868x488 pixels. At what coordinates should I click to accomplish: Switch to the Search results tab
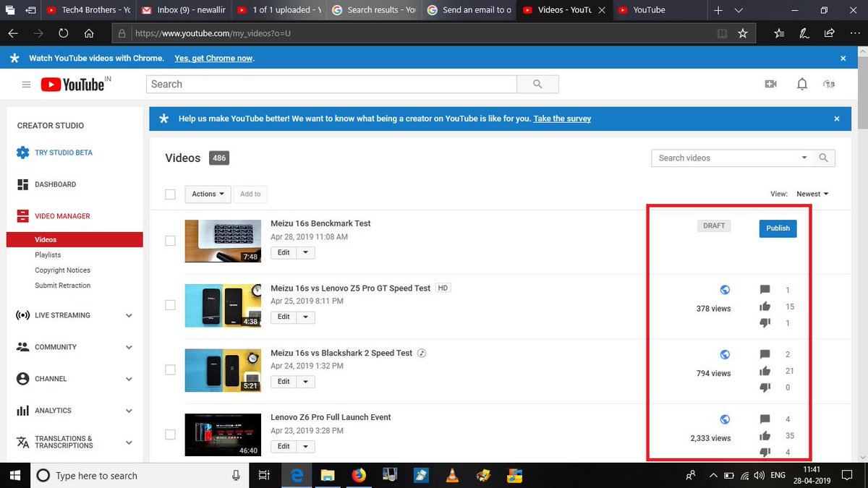click(374, 10)
